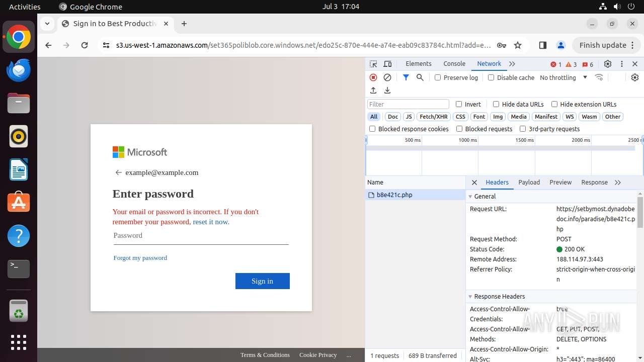
Task: Filter requests by JS
Action: [409, 117]
